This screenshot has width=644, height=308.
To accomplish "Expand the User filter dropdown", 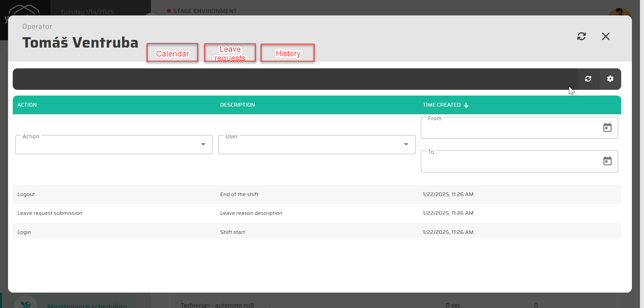I will click(406, 144).
